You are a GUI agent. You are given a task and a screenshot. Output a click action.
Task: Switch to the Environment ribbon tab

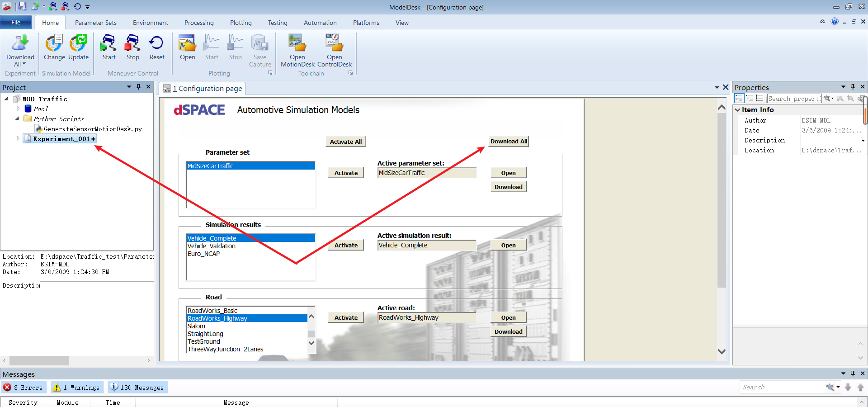point(151,23)
